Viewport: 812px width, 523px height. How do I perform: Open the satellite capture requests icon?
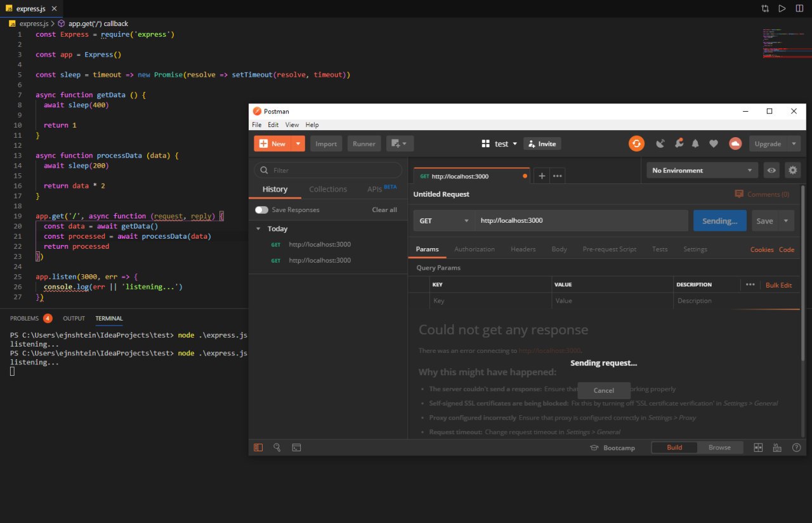pos(660,143)
